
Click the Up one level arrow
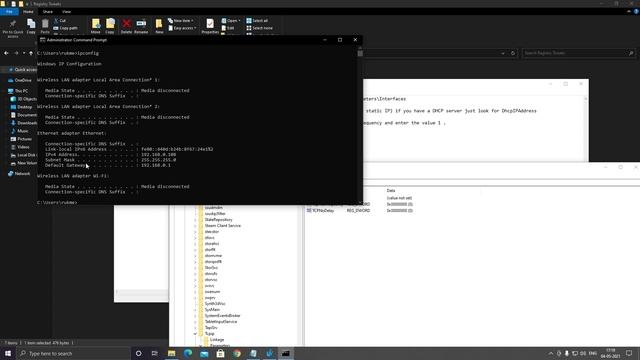click(31, 53)
